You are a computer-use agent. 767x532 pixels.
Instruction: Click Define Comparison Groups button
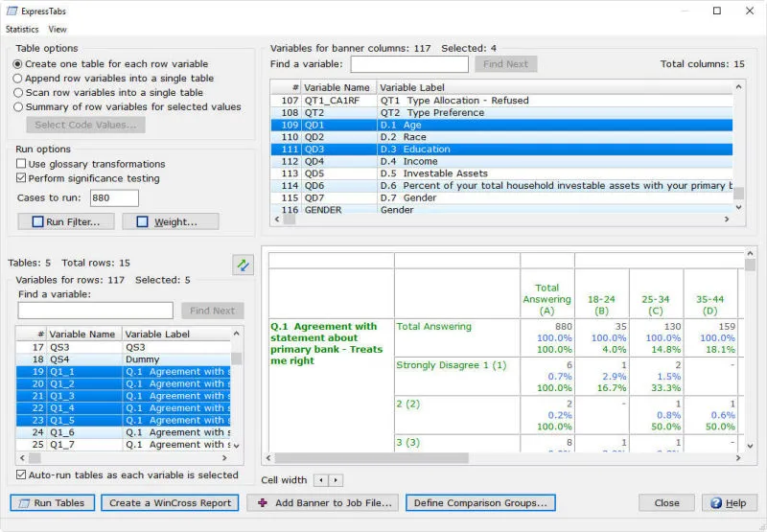(480, 502)
